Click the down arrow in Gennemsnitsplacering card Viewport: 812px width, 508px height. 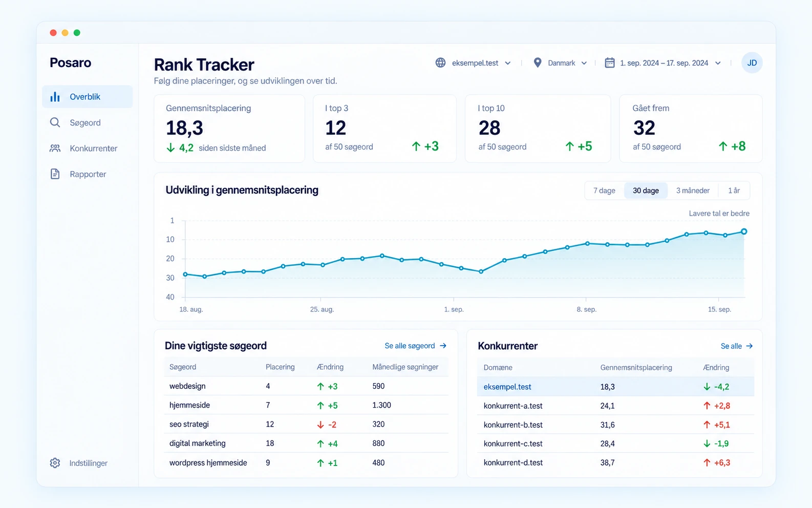(171, 148)
